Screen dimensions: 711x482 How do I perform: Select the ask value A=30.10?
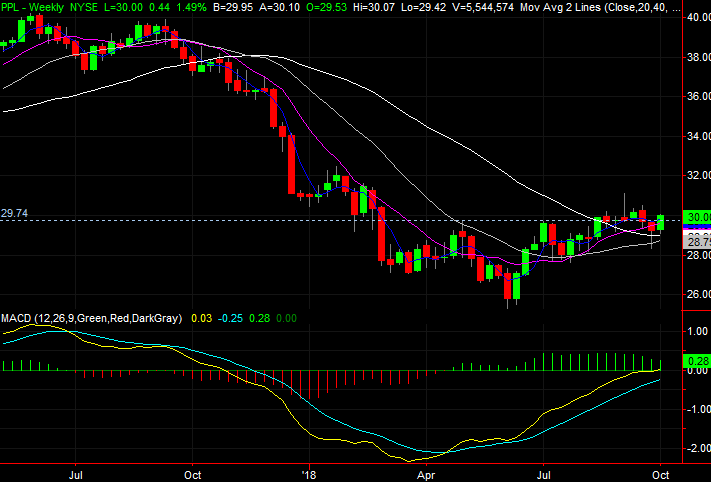click(279, 7)
